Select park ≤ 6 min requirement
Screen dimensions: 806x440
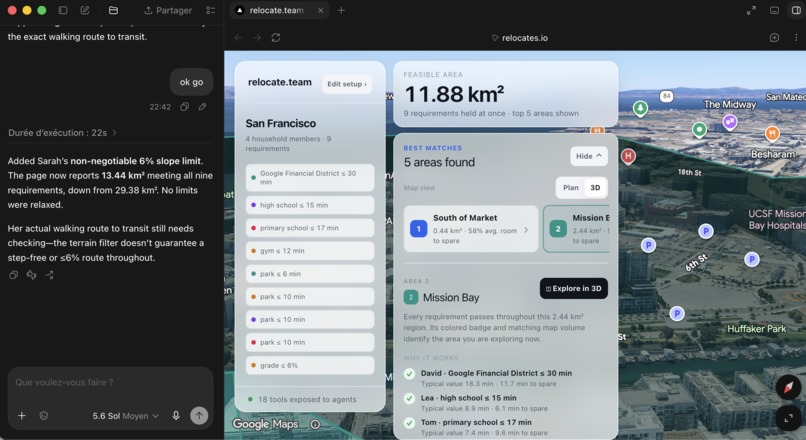(x=309, y=273)
